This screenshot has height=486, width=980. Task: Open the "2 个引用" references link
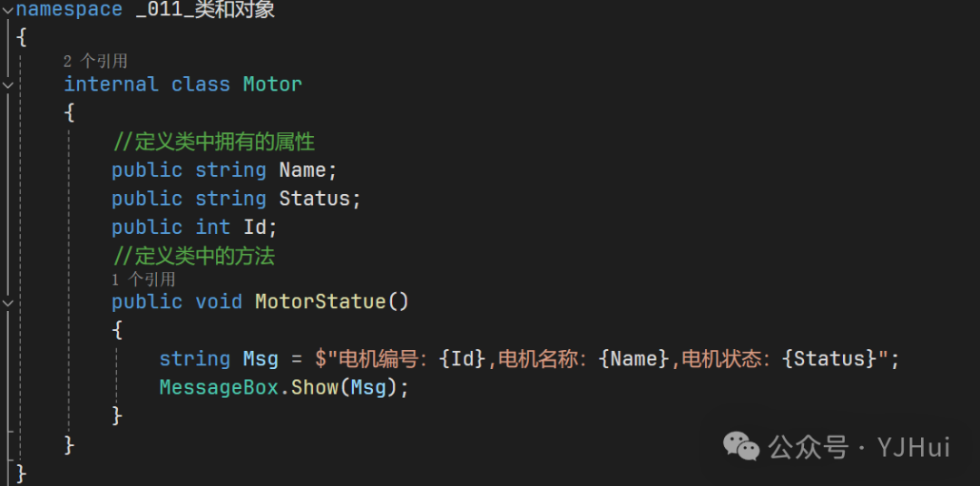95,62
